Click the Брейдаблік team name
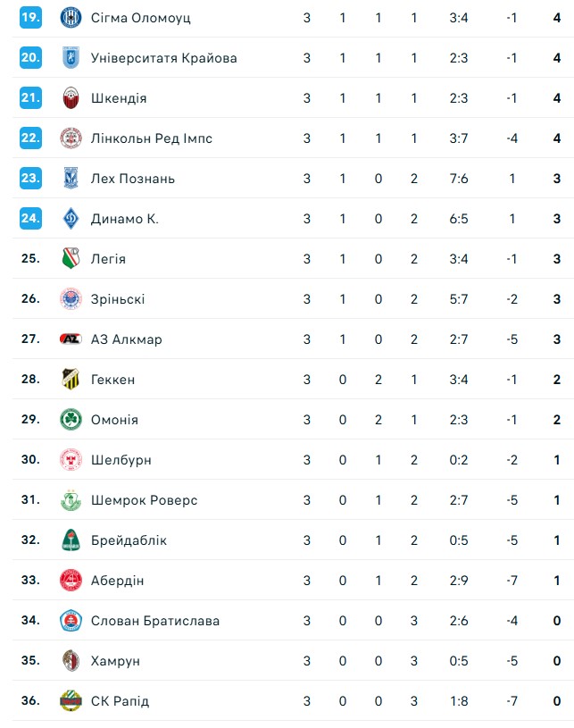The width and height of the screenshot is (574, 728). (x=129, y=540)
